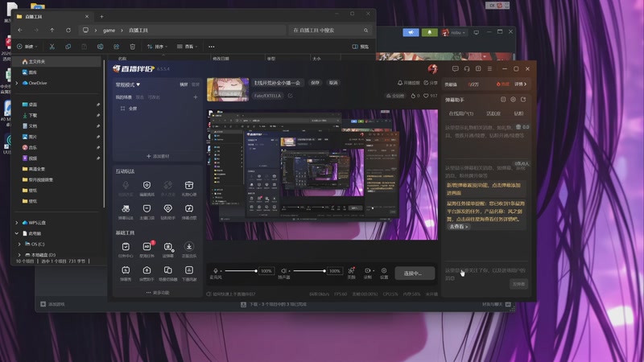Click 添加素材 add source button
The image size is (644, 362).
[x=158, y=156]
